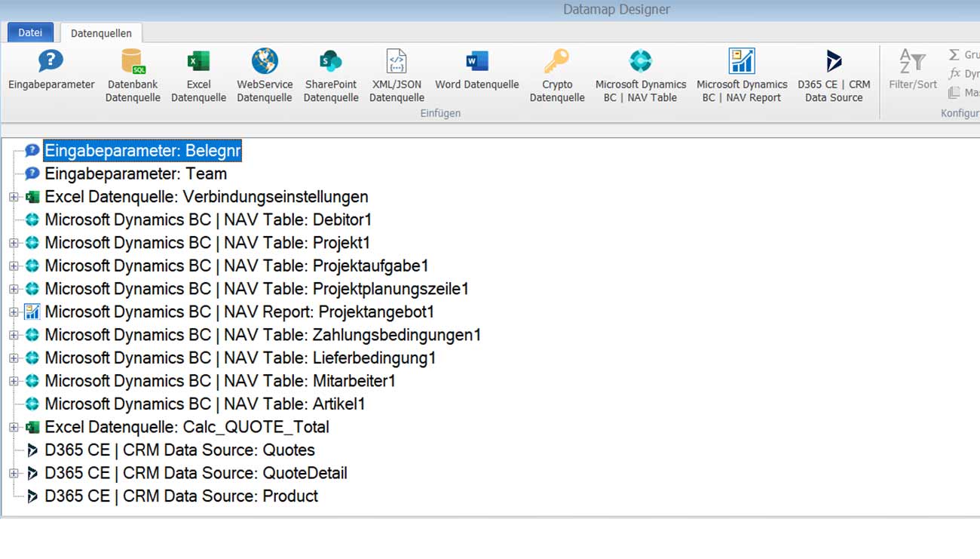The width and height of the screenshot is (980, 559).
Task: Click the question-mark icon beside Team
Action: (32, 174)
